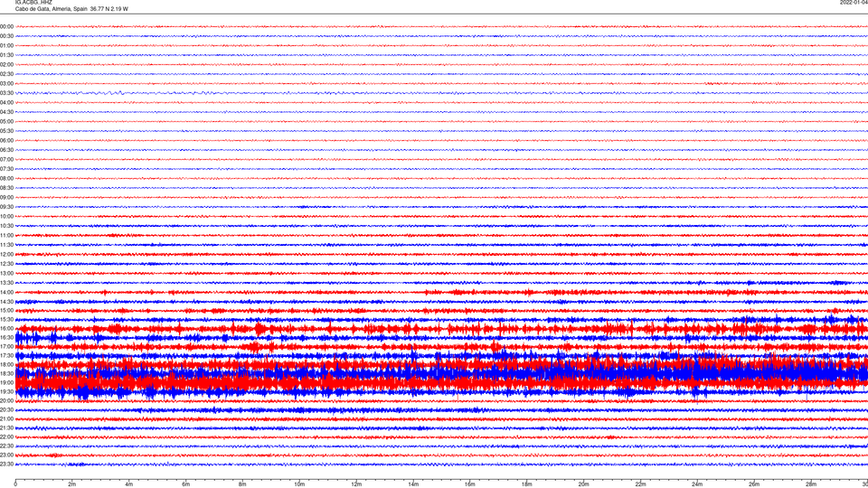Click the "02:00" time row label
The width and height of the screenshot is (868, 488).
click(x=6, y=65)
